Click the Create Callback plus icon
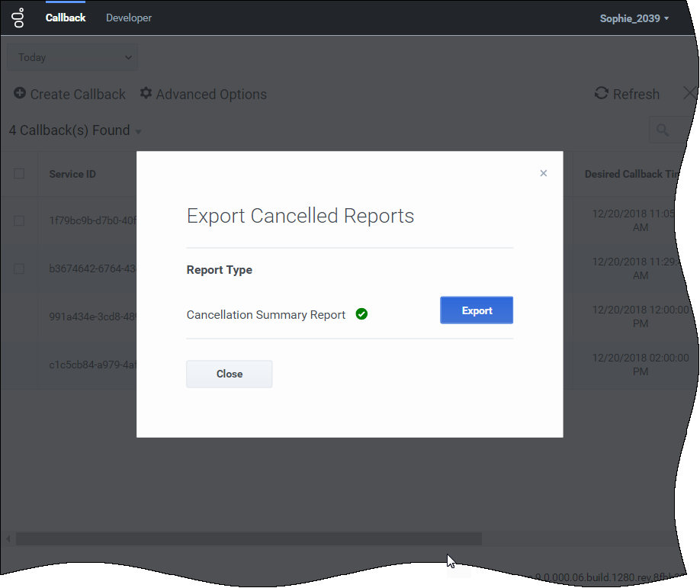The image size is (700, 588). [x=20, y=94]
